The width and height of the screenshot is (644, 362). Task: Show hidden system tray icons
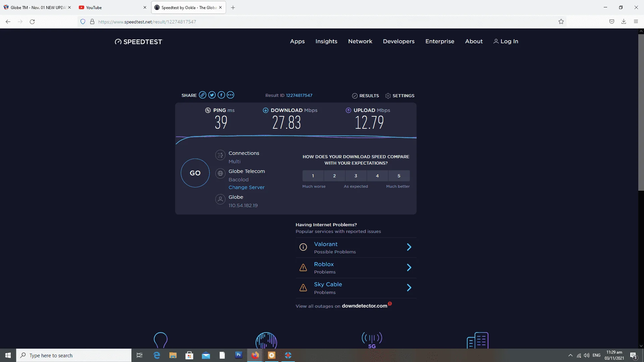click(570, 355)
